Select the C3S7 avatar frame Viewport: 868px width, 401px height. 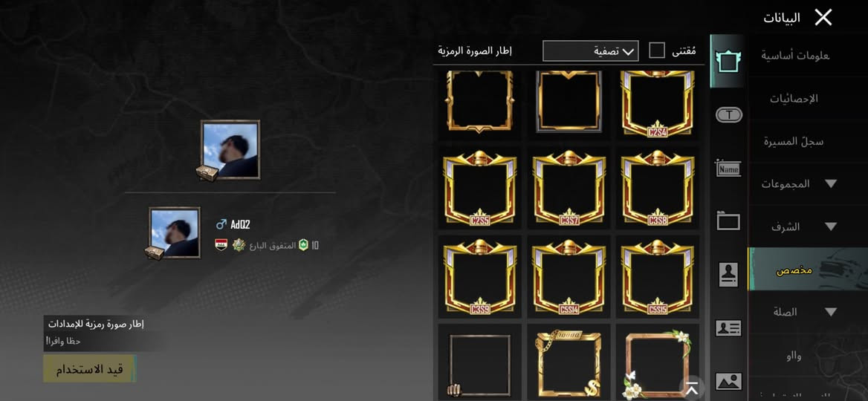tap(569, 187)
